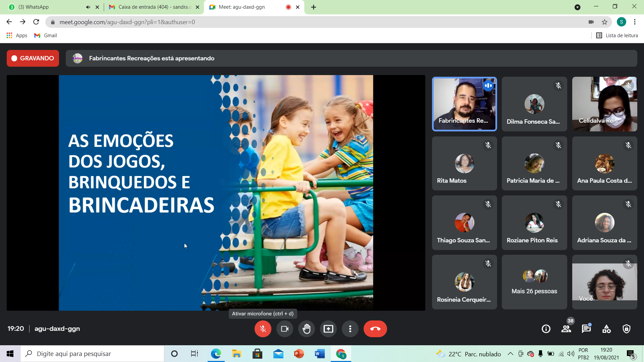Open the Meeting details info icon
644x362 pixels.
546,329
